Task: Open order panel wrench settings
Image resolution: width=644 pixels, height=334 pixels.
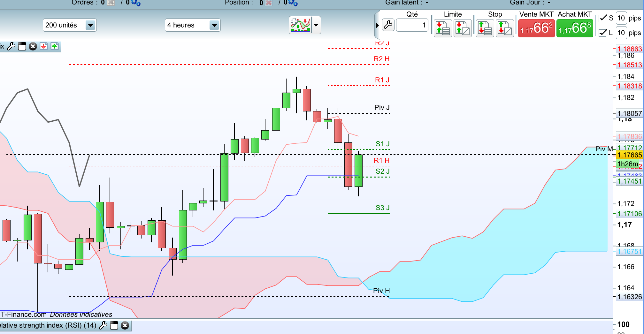Action: pos(388,25)
